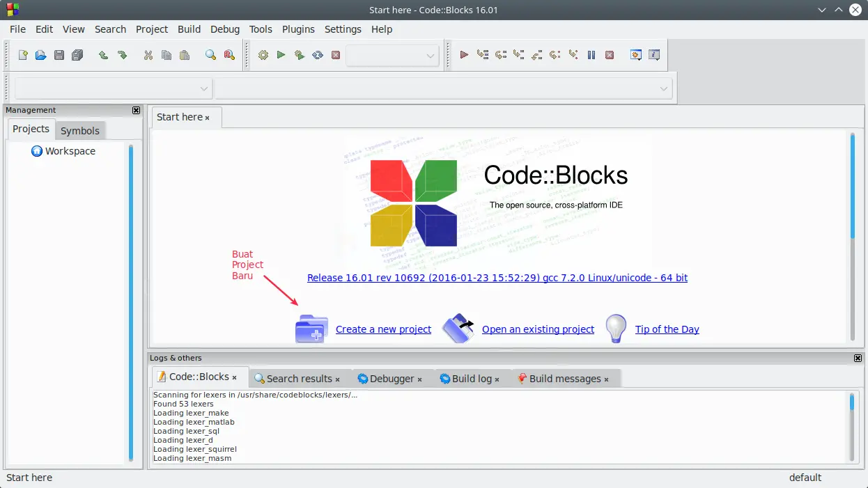Switch to the Symbols tab in Management panel
This screenshot has width=868, height=488.
tap(79, 130)
